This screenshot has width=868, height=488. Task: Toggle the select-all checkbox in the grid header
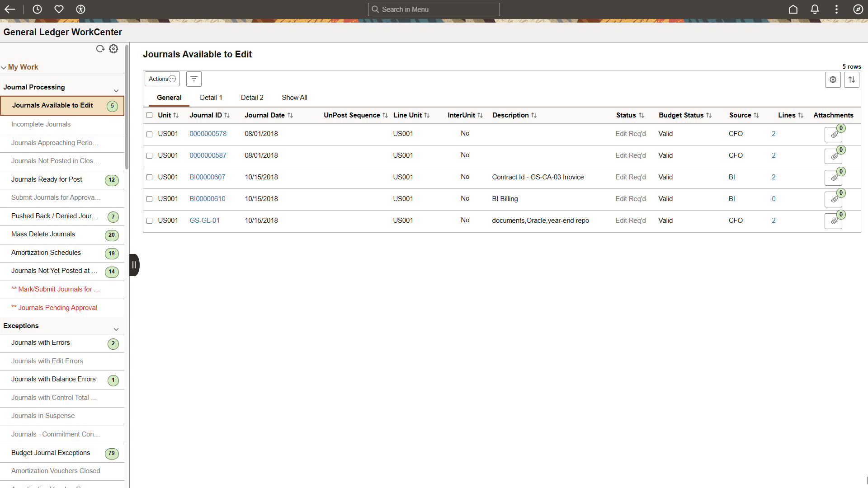click(x=150, y=115)
